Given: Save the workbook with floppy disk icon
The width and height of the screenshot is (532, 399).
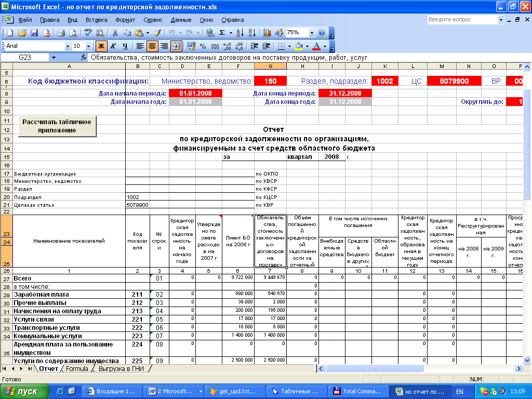Looking at the screenshot, I should (x=34, y=33).
